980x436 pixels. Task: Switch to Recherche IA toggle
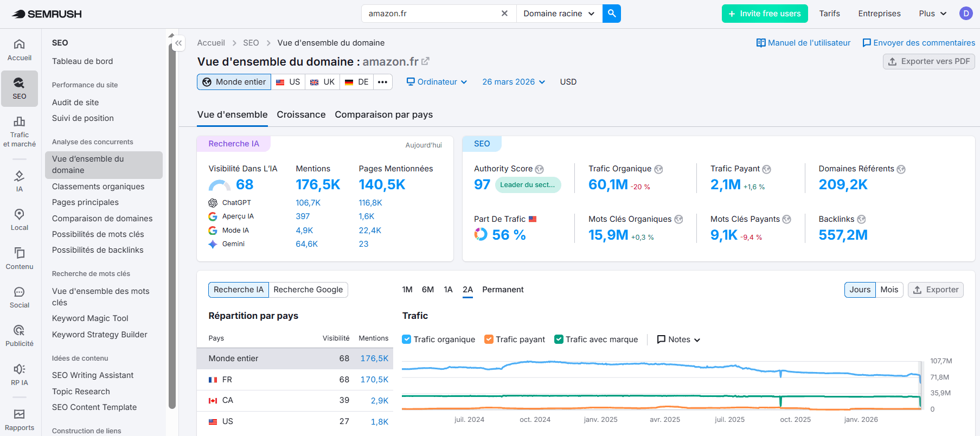(239, 290)
